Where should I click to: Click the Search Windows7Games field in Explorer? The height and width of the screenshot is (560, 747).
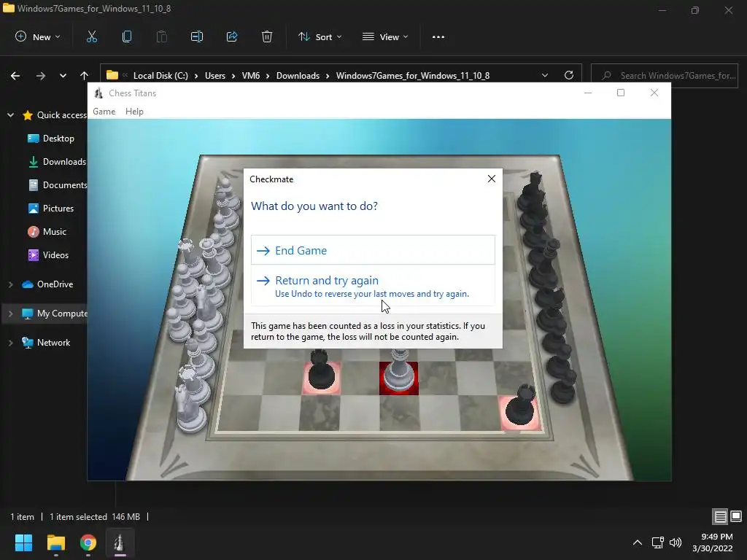tap(664, 75)
